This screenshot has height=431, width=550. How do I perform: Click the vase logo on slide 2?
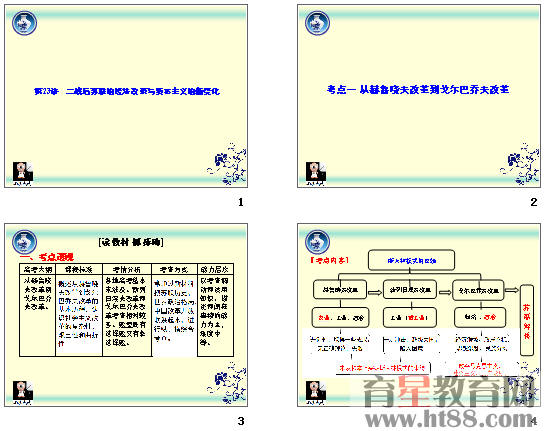(317, 23)
